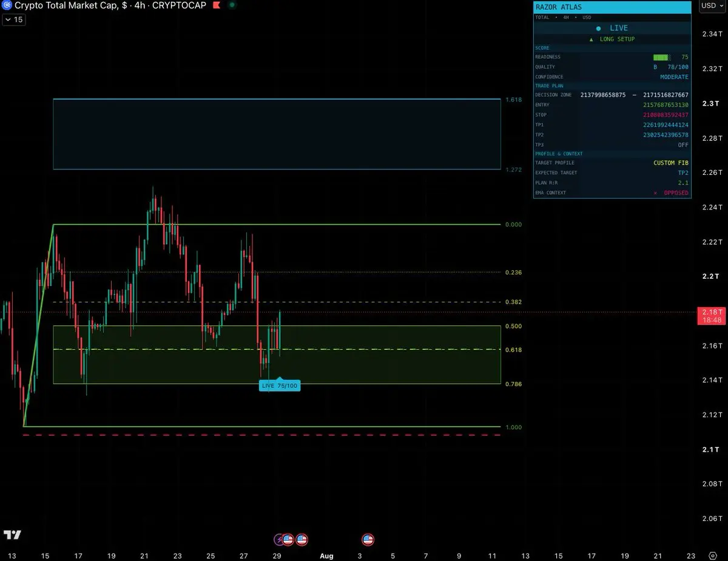This screenshot has height=561, width=728.
Task: Click the 2.3 T price axis label
Action: (710, 104)
